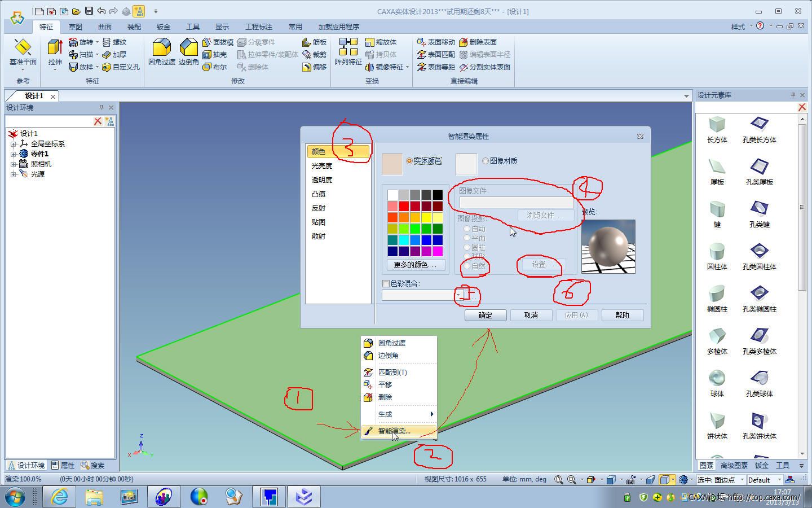Image resolution: width=812 pixels, height=508 pixels.
Task: Click the 表面匹配 match face tool
Action: point(436,55)
